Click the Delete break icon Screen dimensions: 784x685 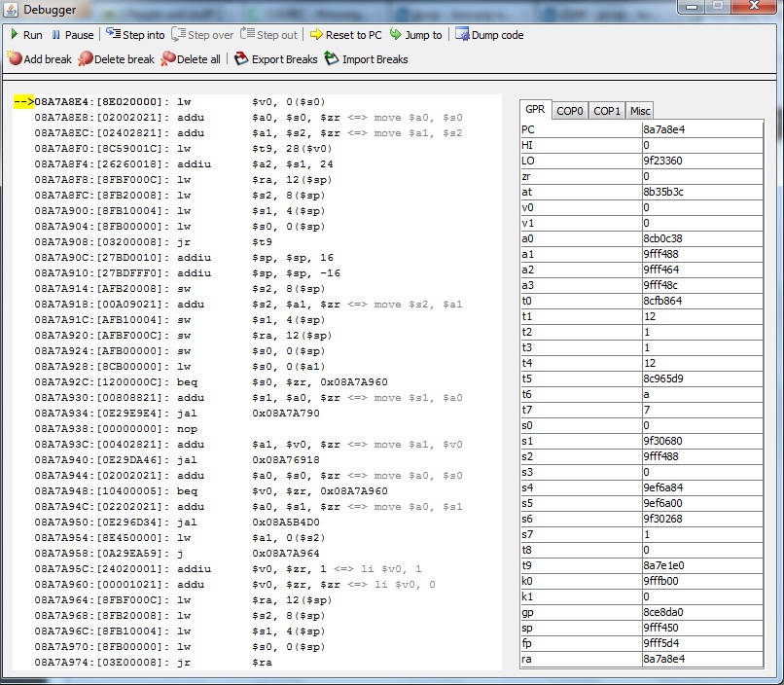86,59
